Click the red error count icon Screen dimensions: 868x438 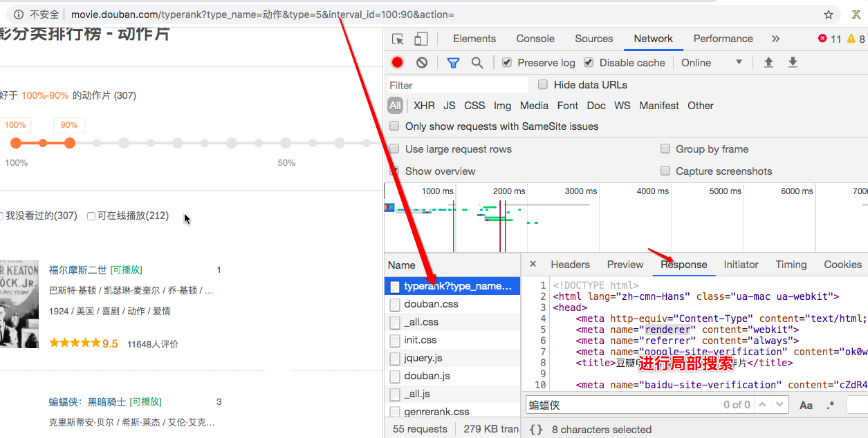point(822,39)
